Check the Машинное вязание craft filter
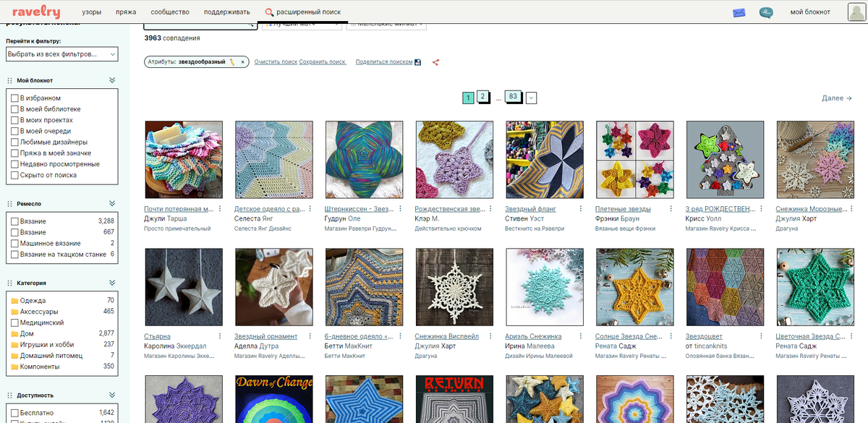The height and width of the screenshot is (423, 868). (14, 244)
